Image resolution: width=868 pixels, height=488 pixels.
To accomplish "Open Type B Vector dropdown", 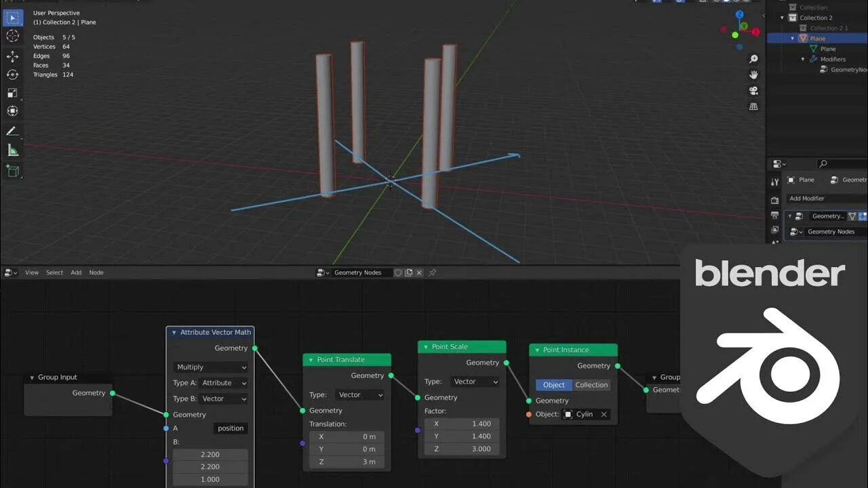I will coord(224,399).
